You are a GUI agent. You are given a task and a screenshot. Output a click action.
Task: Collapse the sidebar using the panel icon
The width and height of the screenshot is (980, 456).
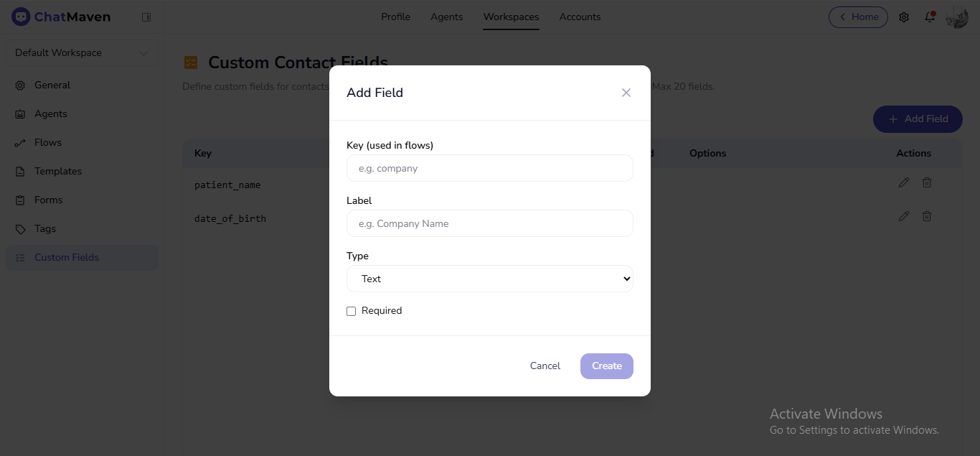pos(146,16)
